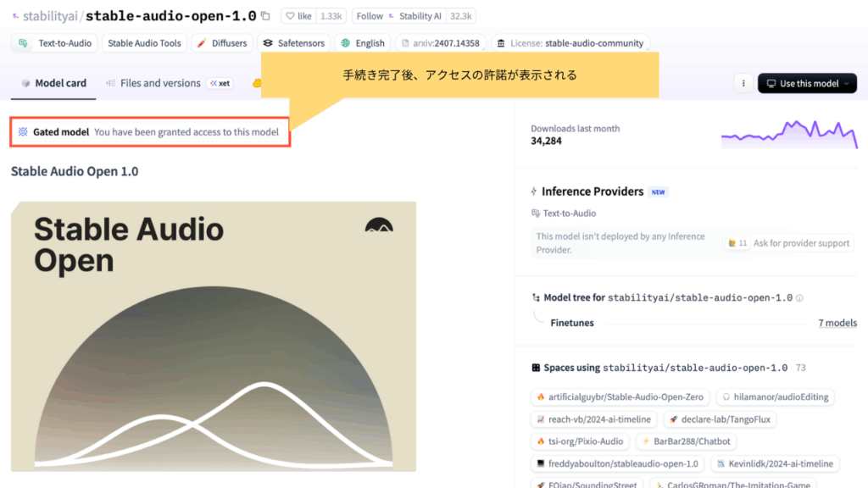
Task: Expand the Use this model dropdown
Action: click(807, 84)
